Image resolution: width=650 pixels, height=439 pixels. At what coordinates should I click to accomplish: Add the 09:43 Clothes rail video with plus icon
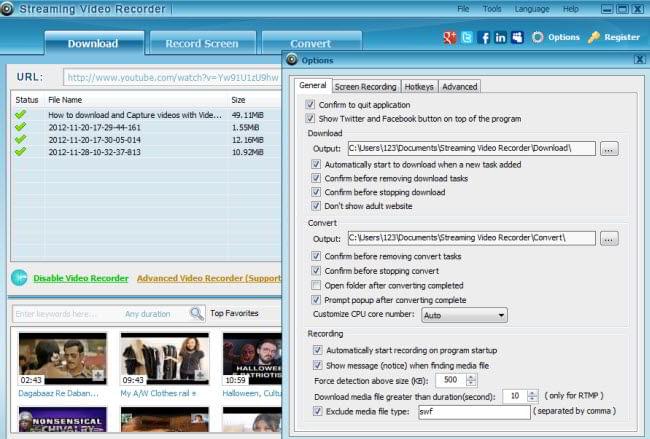click(x=200, y=376)
